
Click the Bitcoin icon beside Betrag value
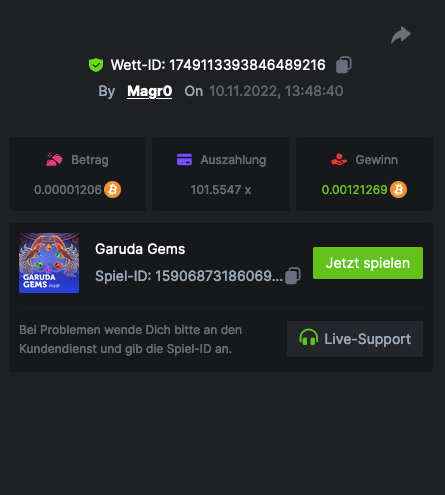click(x=113, y=190)
